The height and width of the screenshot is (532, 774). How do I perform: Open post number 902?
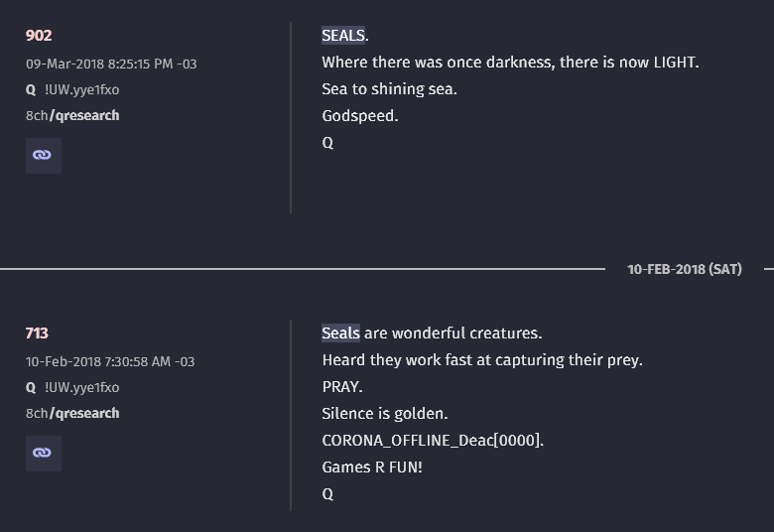click(39, 36)
